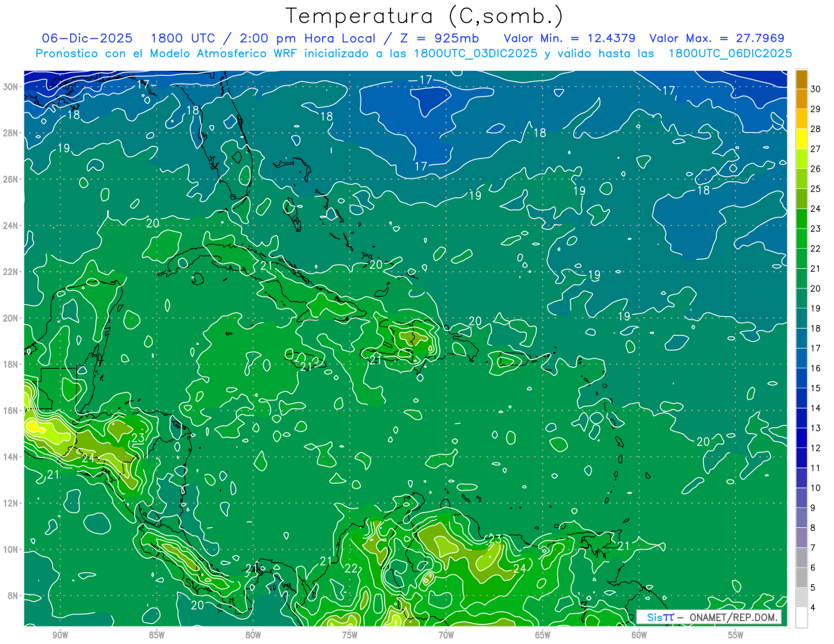Viewport: 834px width, 644px height.
Task: Click the "65W" longitude axis label
Action: point(543,635)
